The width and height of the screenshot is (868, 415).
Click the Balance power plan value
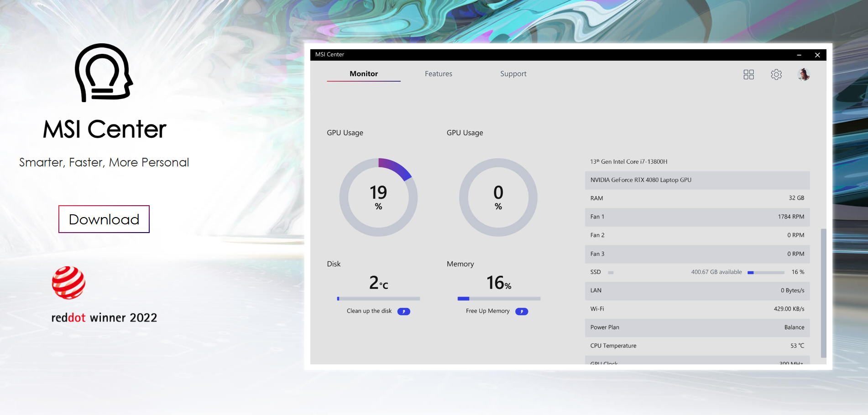pos(794,328)
